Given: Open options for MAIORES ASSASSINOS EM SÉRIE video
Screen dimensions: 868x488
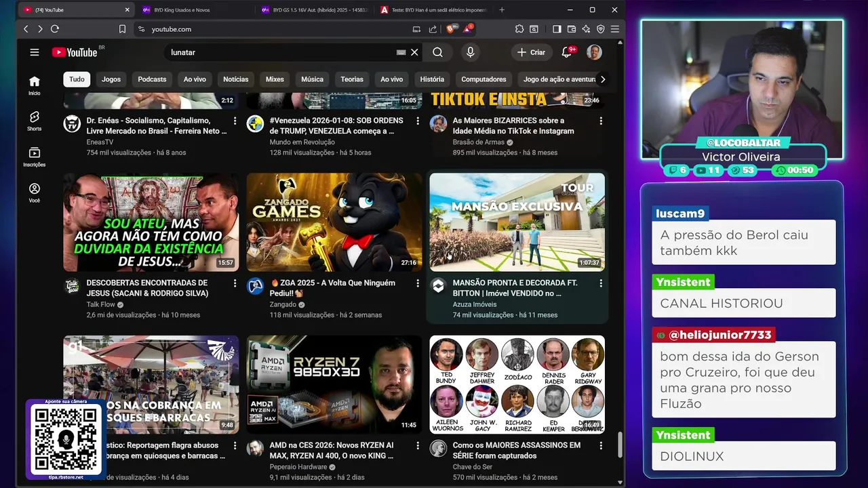Looking at the screenshot, I should [x=601, y=446].
